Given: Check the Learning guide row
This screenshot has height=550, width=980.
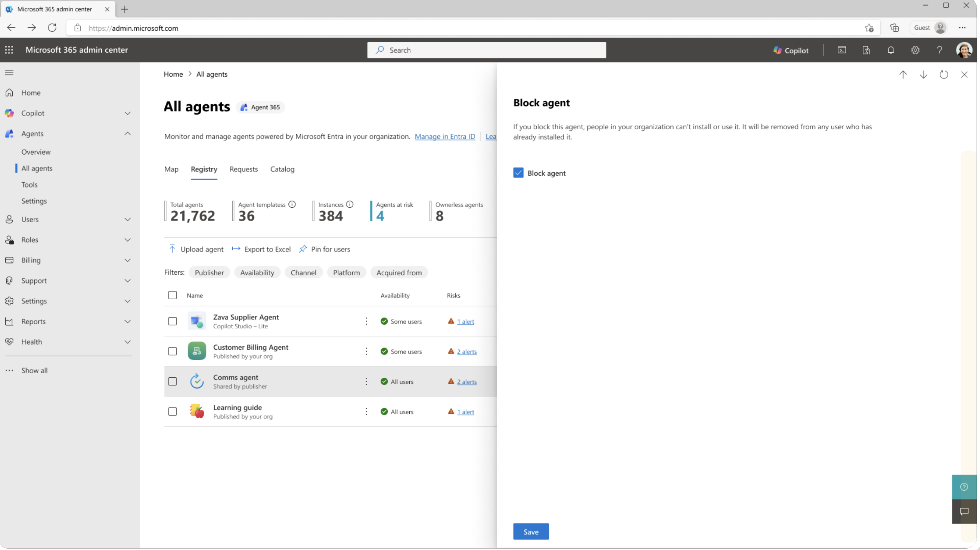Looking at the screenshot, I should click(173, 411).
